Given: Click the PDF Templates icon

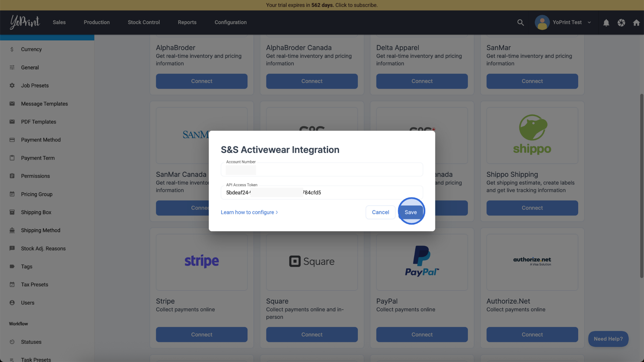Looking at the screenshot, I should tap(12, 122).
